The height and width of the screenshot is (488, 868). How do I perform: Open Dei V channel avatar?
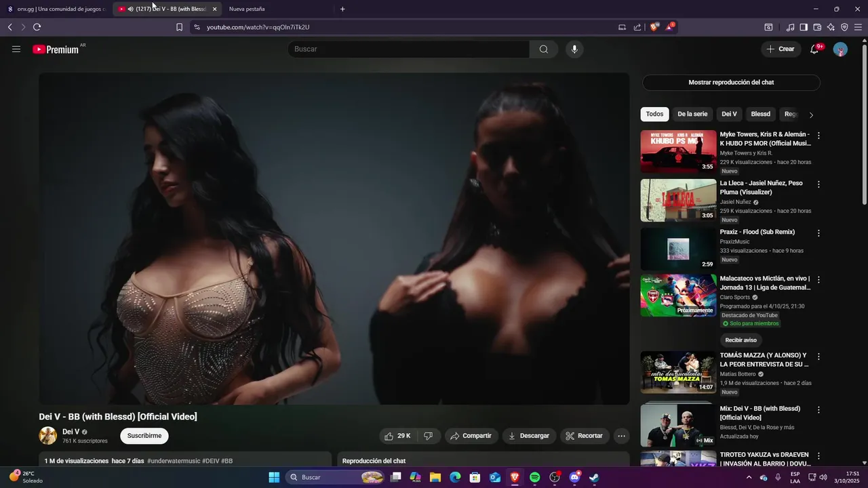click(48, 436)
